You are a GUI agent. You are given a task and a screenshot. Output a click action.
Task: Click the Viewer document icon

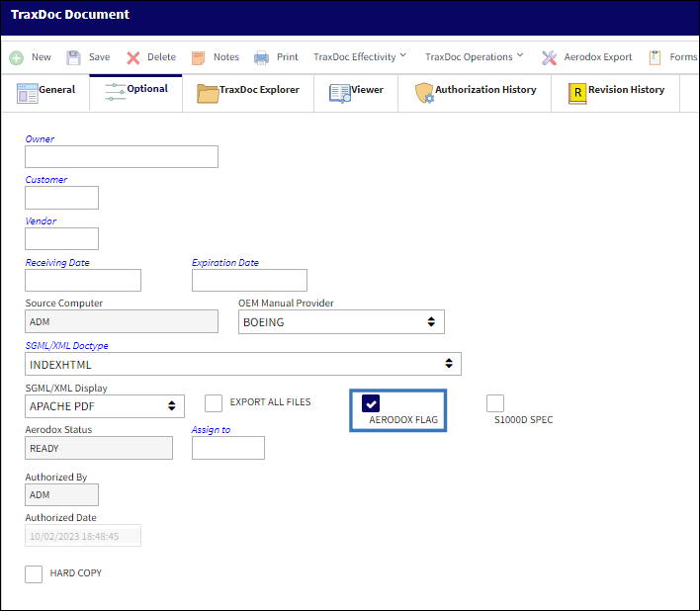coord(340,94)
